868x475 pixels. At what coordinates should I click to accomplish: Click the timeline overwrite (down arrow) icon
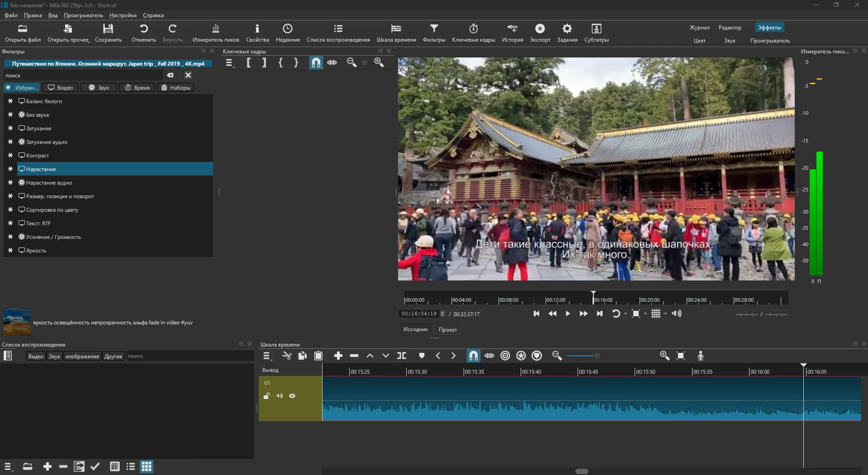386,356
